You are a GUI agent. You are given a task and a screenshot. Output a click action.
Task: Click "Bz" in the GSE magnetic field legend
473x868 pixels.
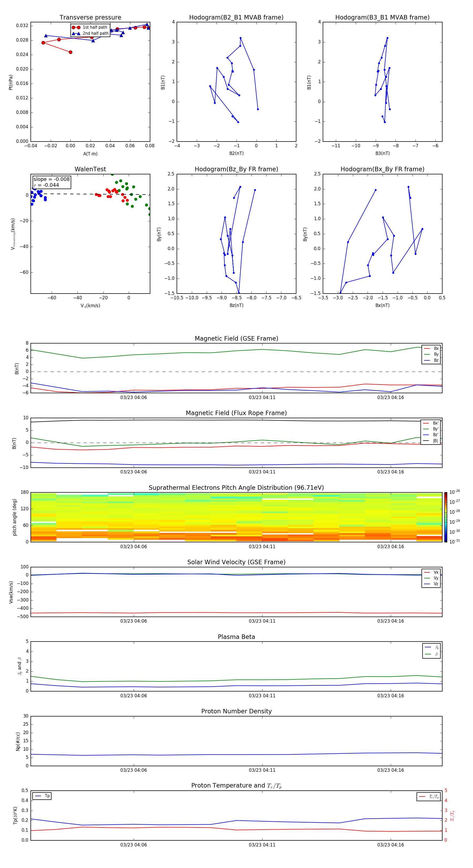coord(431,360)
